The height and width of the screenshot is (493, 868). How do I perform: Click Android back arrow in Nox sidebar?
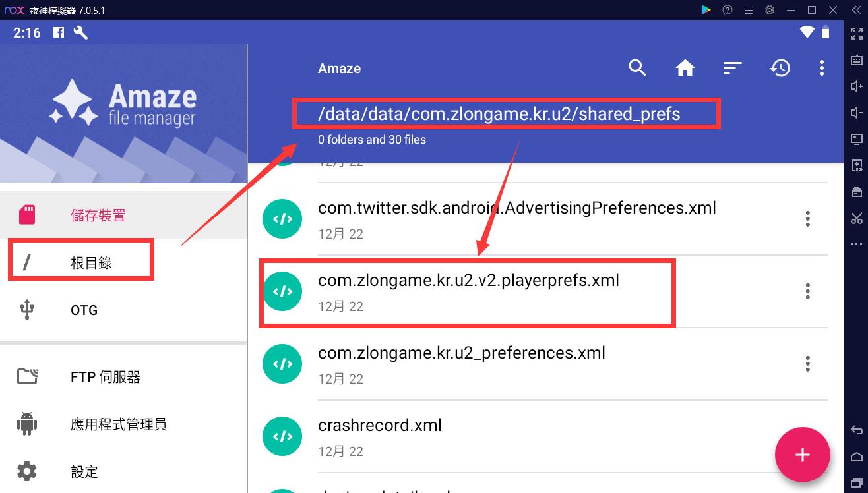[x=856, y=430]
